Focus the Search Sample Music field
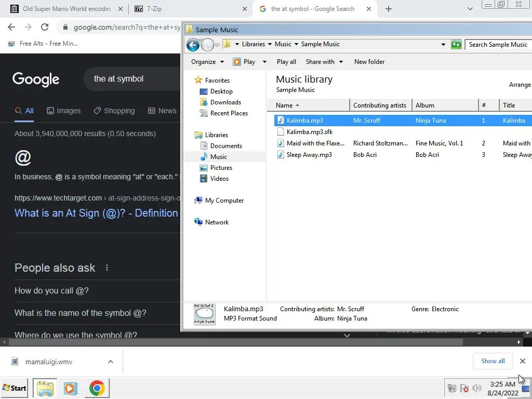The width and height of the screenshot is (532, 399). click(x=498, y=45)
